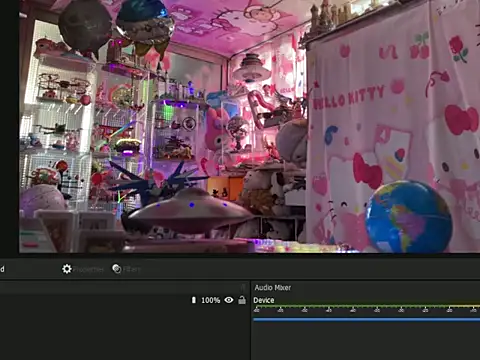Toggle the source lock icon

coord(242,300)
